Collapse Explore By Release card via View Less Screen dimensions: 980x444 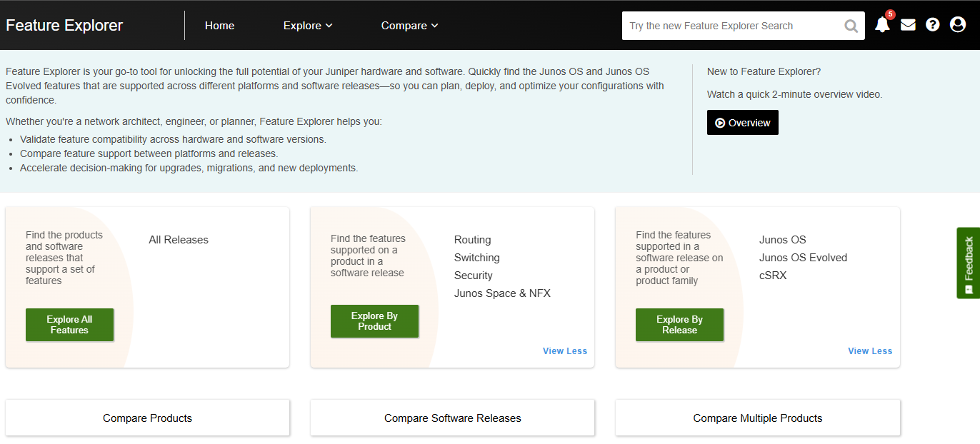click(x=869, y=351)
